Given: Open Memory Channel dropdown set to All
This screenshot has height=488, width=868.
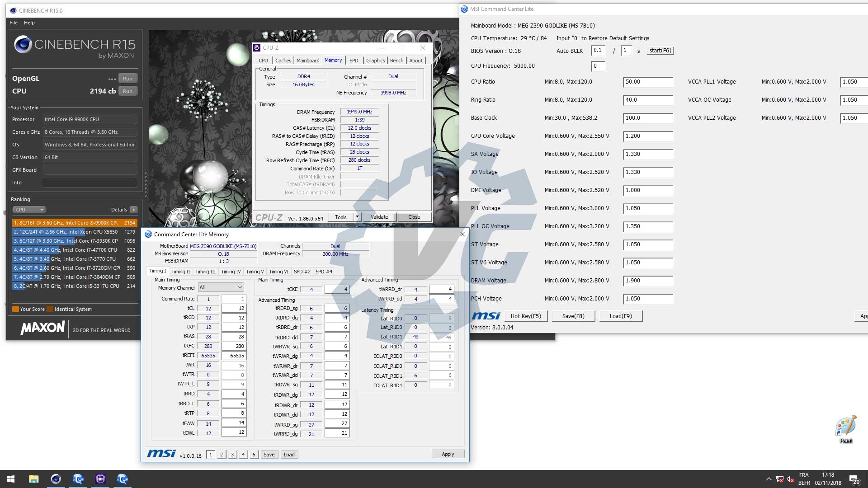Looking at the screenshot, I should coord(221,287).
